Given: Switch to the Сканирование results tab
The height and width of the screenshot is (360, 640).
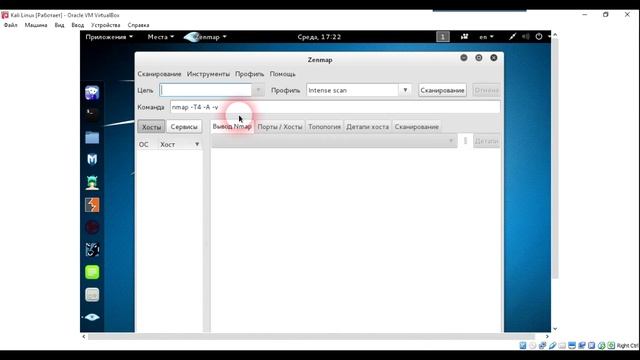Looking at the screenshot, I should tap(416, 127).
